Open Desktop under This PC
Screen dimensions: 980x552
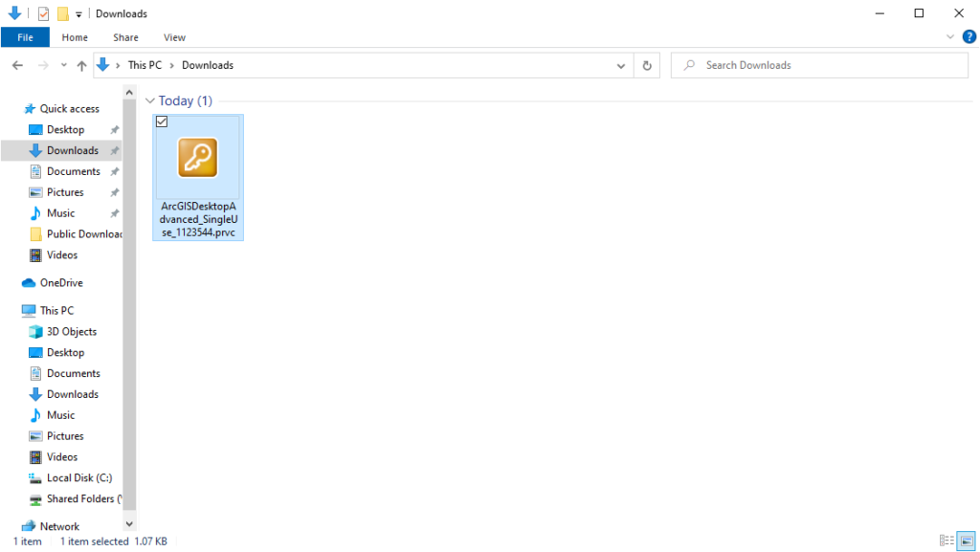(x=66, y=353)
